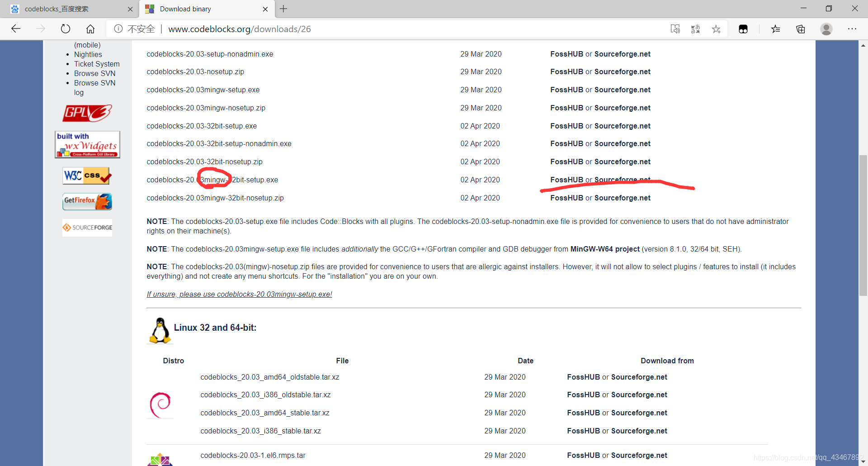Screen dimensions: 868x466
Task: Open Nightlies sidebar link
Action: 88,54
